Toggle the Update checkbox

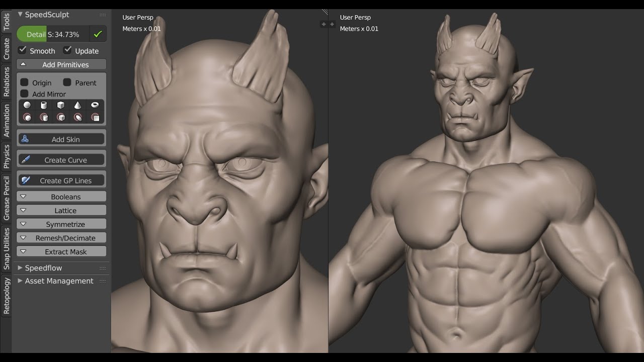(68, 50)
